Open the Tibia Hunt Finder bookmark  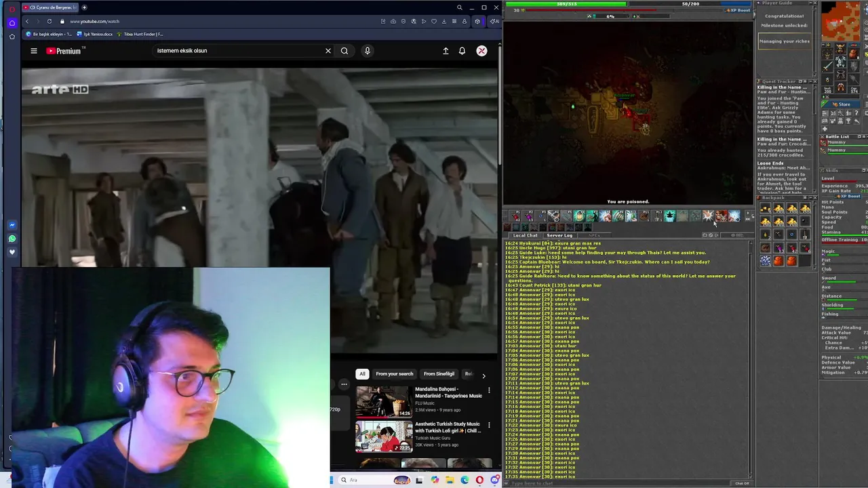tap(140, 34)
